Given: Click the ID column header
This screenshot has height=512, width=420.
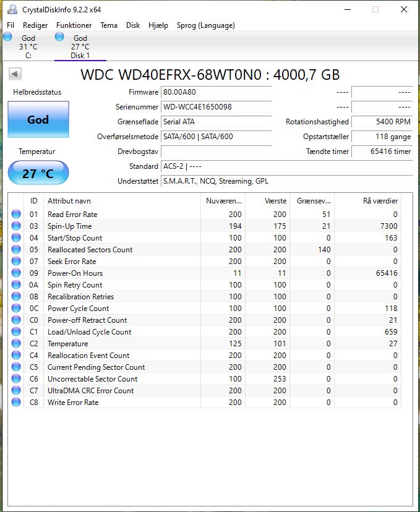Looking at the screenshot, I should point(33,201).
